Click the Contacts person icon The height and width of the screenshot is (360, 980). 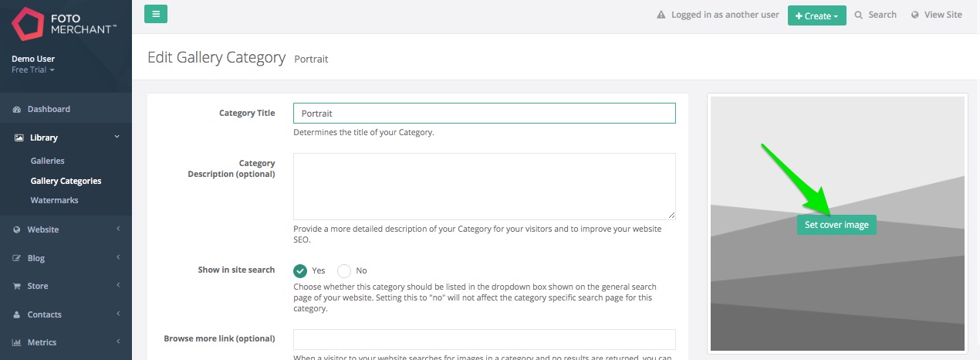[17, 315]
